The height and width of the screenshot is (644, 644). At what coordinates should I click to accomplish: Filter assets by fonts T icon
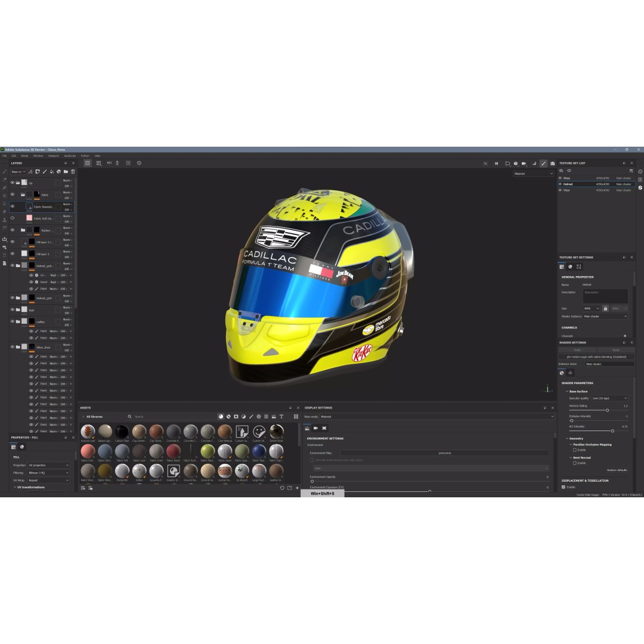pyautogui.click(x=281, y=416)
